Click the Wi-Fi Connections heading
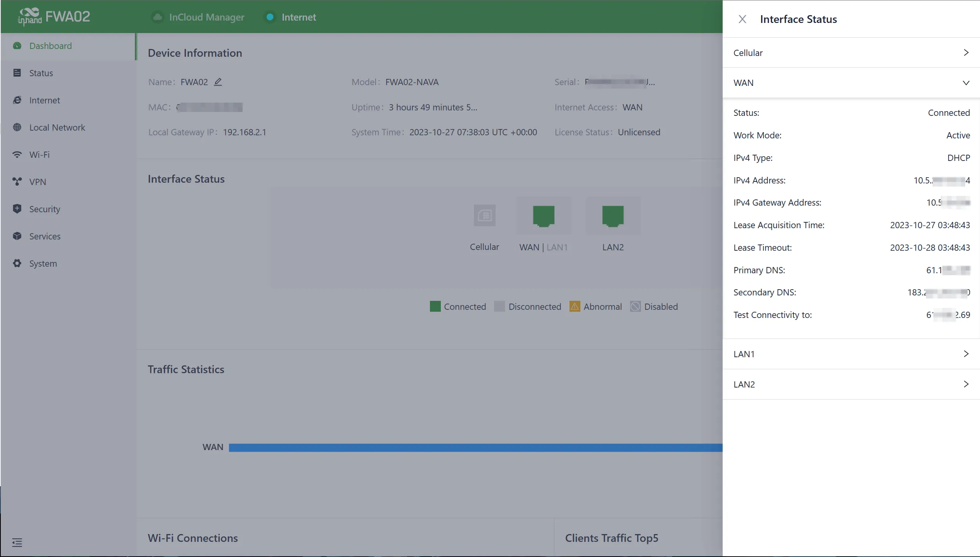The width and height of the screenshot is (980, 557). pos(193,538)
